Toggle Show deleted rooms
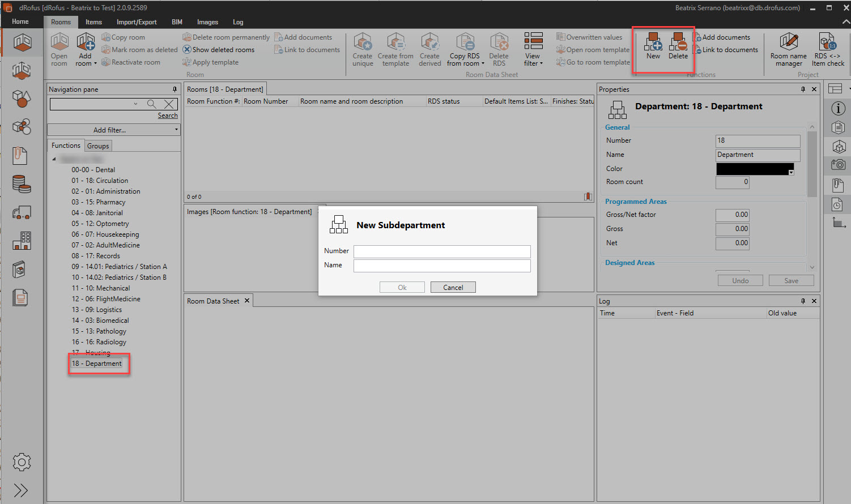This screenshot has height=504, width=851. pos(219,50)
